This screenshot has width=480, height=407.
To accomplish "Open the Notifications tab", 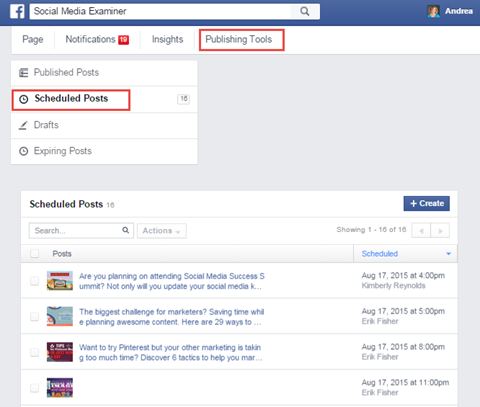I will tap(97, 39).
